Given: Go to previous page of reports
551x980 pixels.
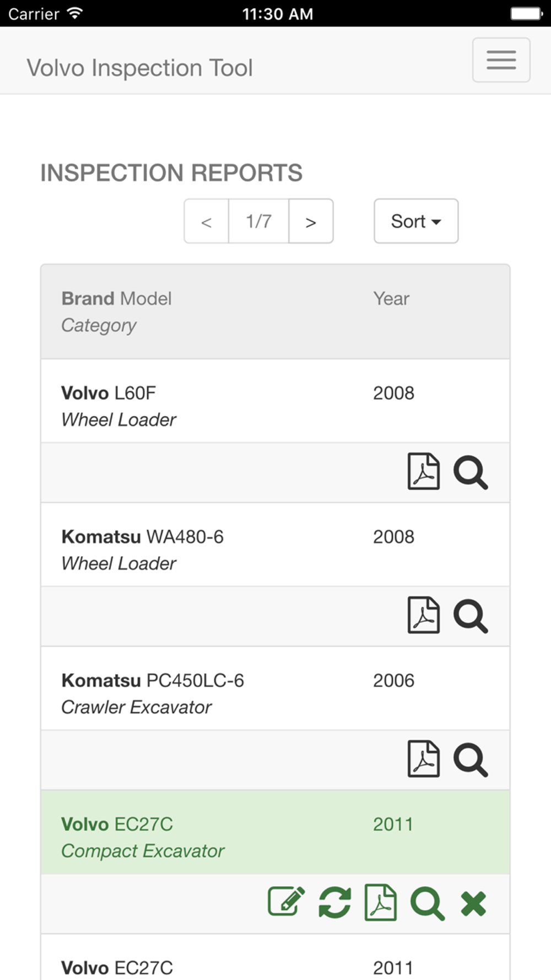Looking at the screenshot, I should [x=206, y=221].
